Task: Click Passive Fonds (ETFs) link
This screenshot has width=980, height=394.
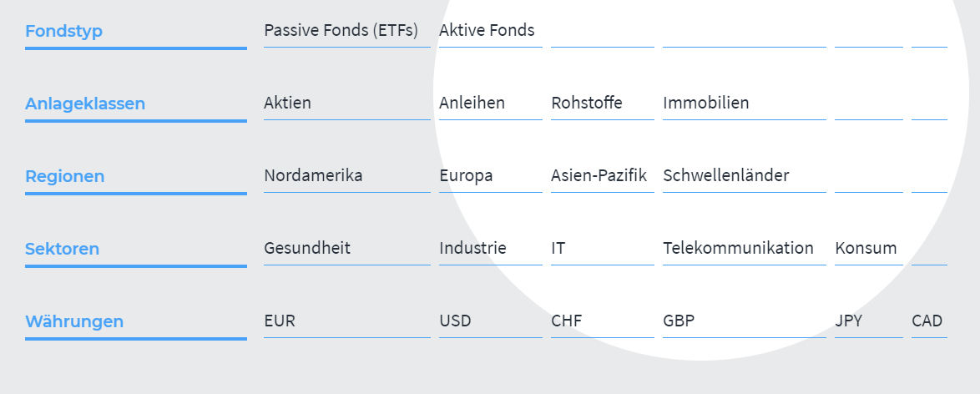Action: (341, 30)
